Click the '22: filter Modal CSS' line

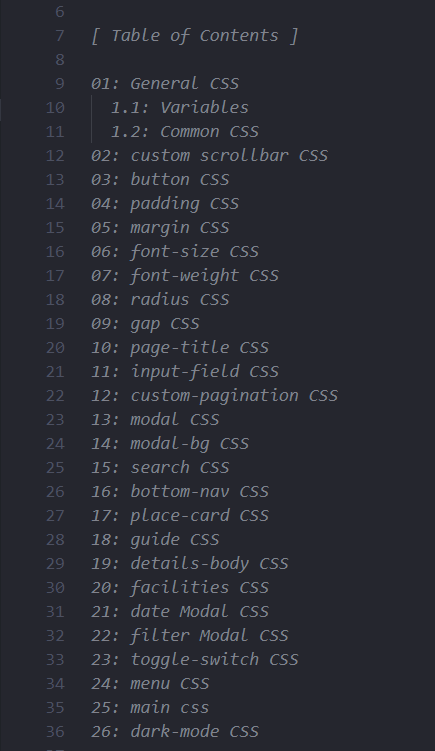coord(190,635)
